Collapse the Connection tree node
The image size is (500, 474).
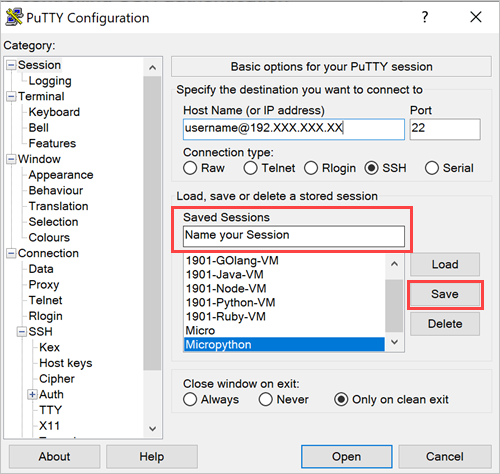coord(11,253)
